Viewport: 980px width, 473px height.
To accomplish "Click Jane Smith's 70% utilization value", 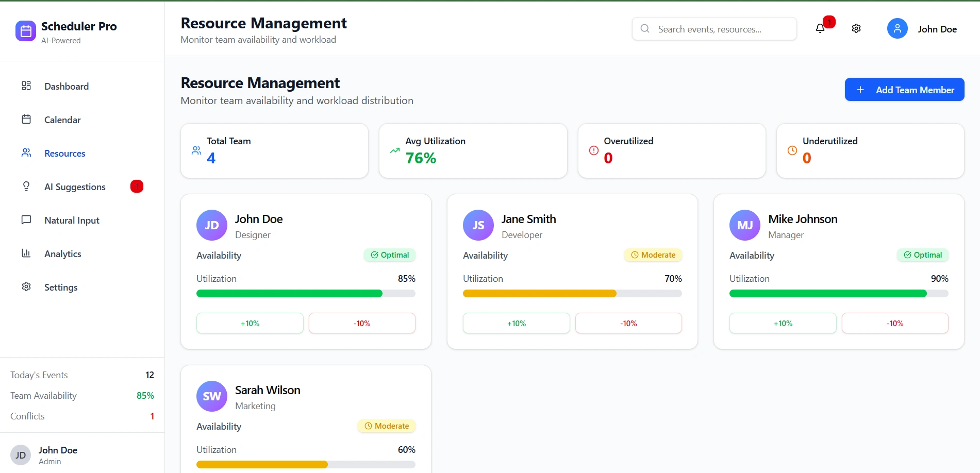I will (673, 279).
